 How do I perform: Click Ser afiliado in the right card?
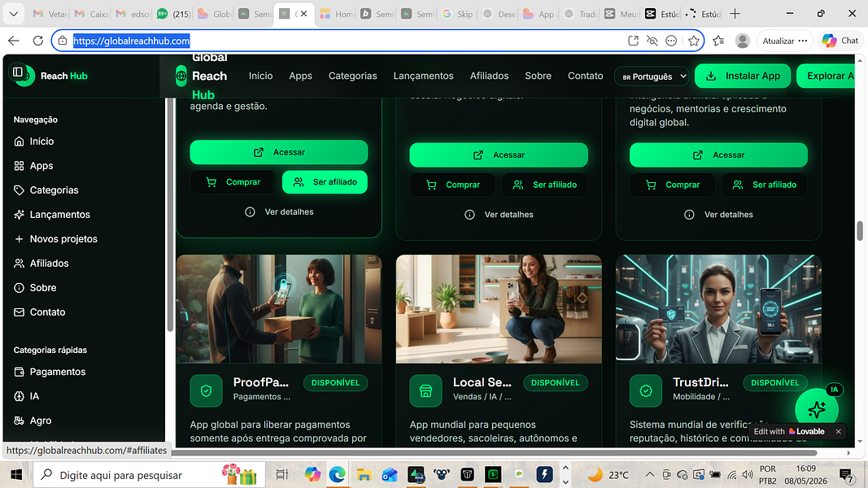point(765,185)
